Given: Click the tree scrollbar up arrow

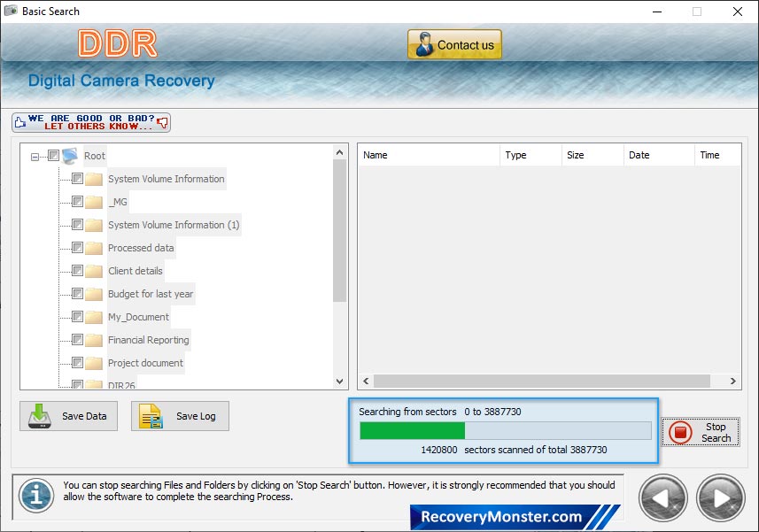Looking at the screenshot, I should click(340, 153).
